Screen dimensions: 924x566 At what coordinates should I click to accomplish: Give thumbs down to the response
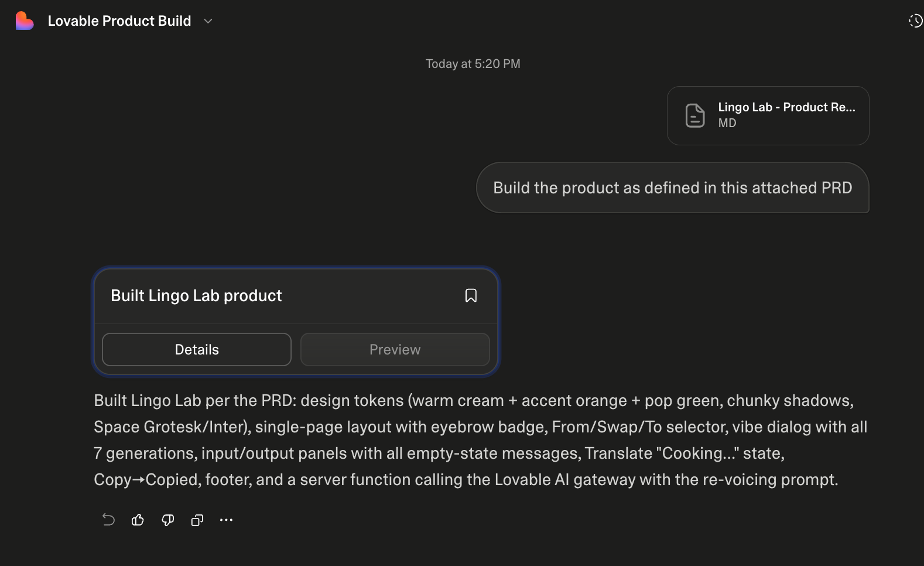tap(167, 520)
